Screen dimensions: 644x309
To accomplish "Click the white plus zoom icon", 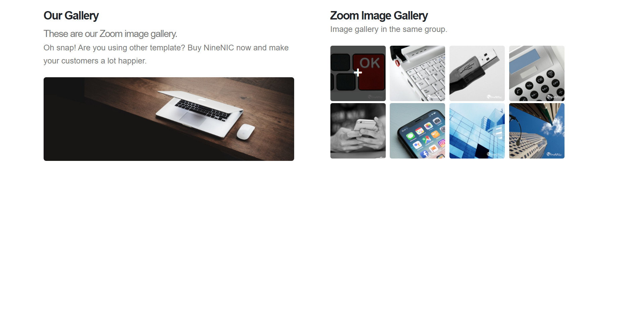I will (358, 73).
